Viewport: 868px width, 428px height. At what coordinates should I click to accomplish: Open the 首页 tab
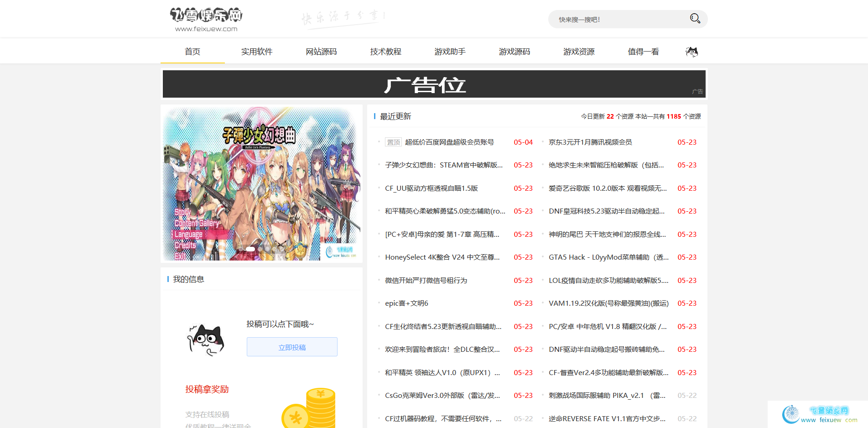(192, 52)
